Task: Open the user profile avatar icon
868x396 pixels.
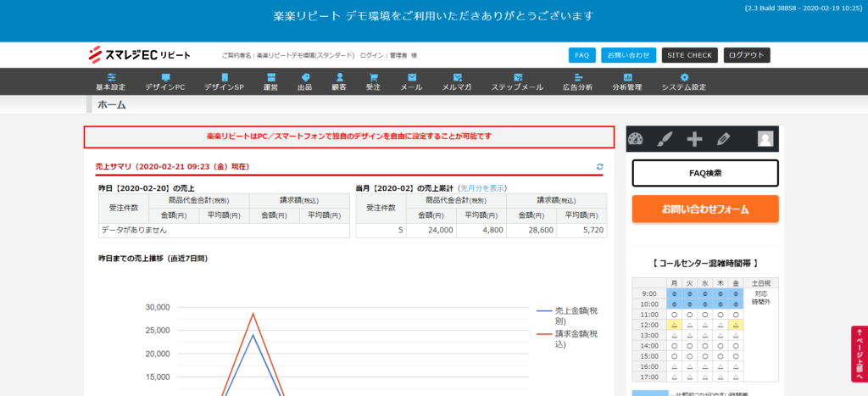Action: point(765,139)
